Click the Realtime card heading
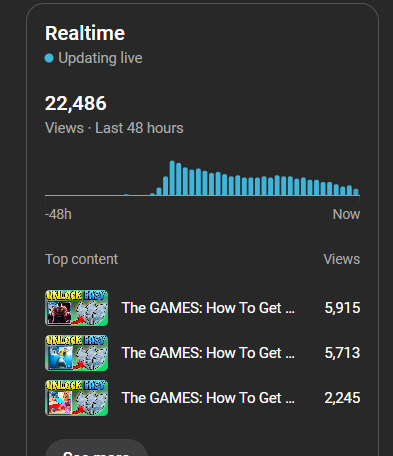Screen dimensions: 393x456 pos(85,33)
